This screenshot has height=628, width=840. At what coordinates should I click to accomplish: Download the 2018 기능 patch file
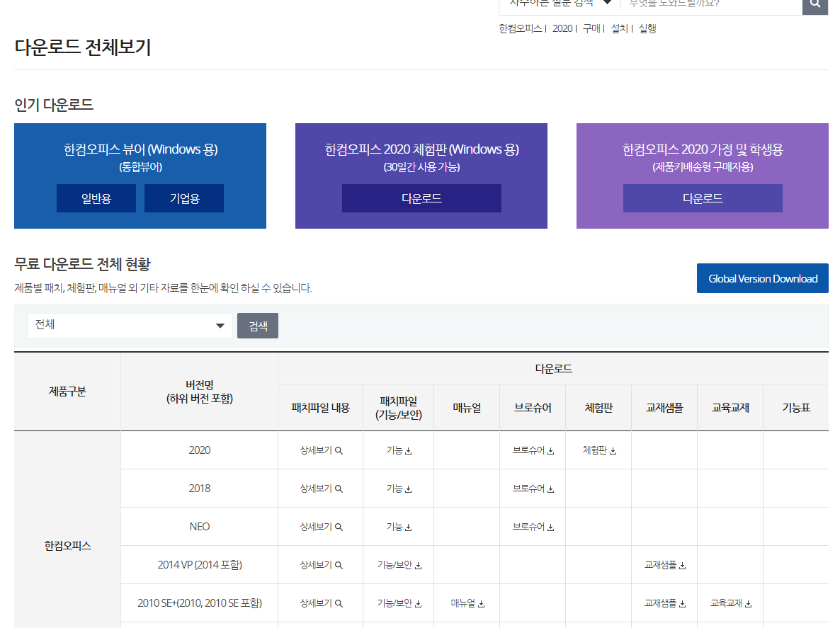[399, 489]
